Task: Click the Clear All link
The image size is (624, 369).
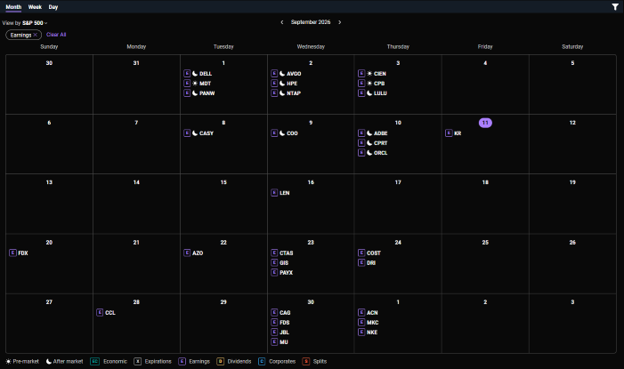Action: (x=56, y=35)
